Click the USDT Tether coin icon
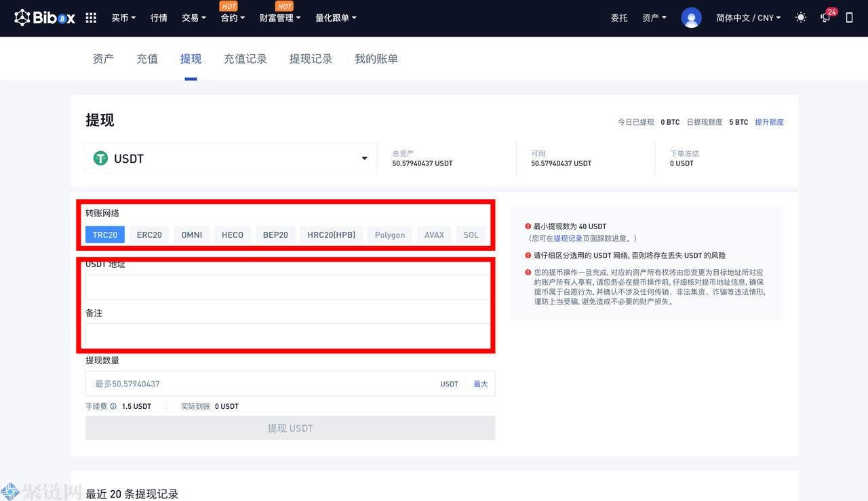Screen dimensions: 868x501 tap(100, 158)
